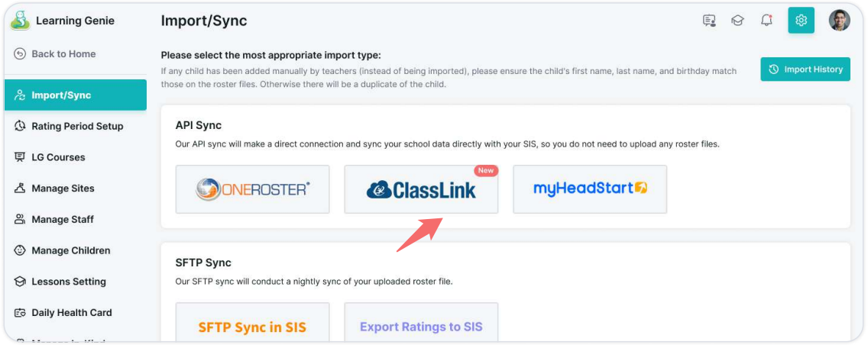The width and height of the screenshot is (868, 345).
Task: Choose the OneRoster API sync option
Action: pos(252,189)
